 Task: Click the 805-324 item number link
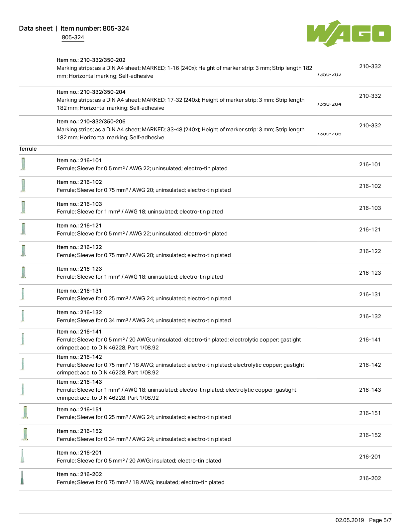[73, 37]
